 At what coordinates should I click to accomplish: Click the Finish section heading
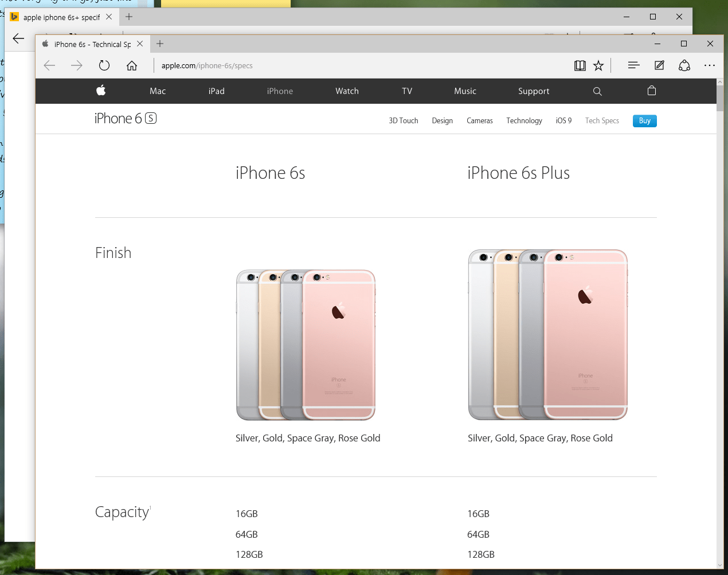(113, 253)
